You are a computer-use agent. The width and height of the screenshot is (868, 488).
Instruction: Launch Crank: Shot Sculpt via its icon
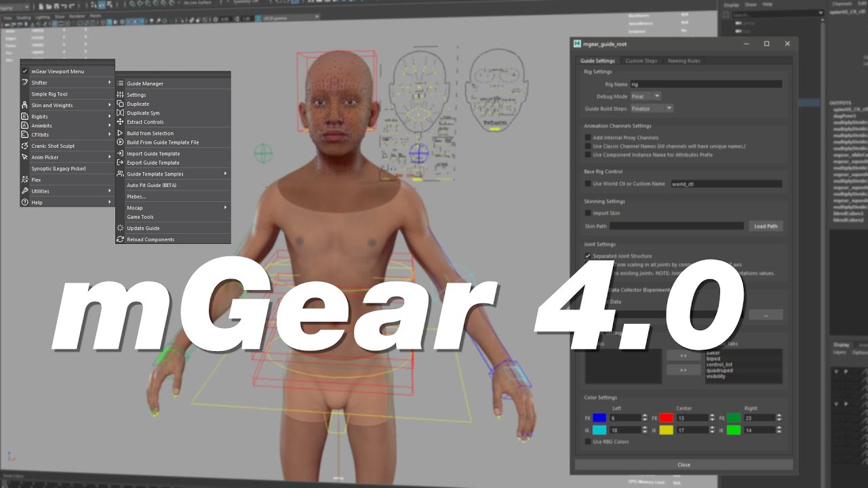click(25, 146)
